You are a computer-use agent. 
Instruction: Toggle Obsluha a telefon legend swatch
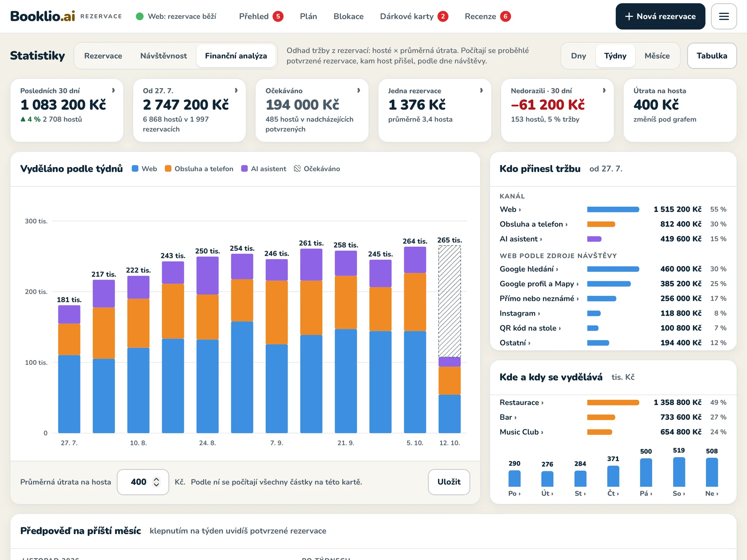coord(168,169)
